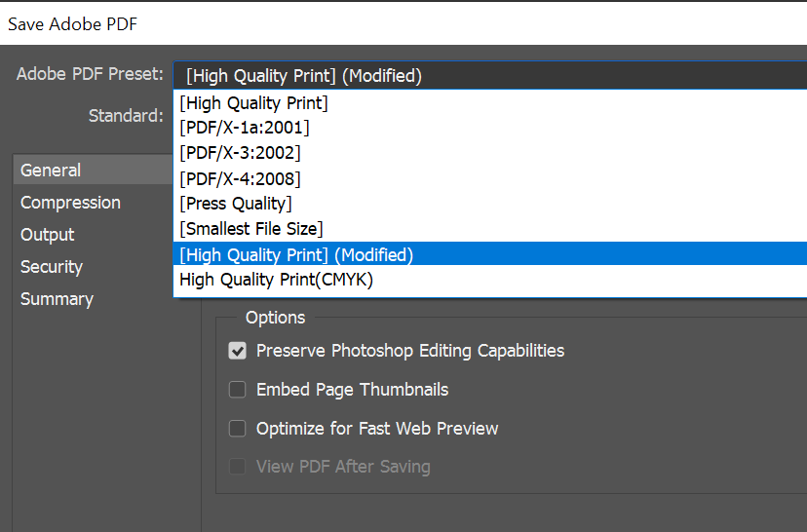Select the [Smallest File Size] preset

point(490,228)
